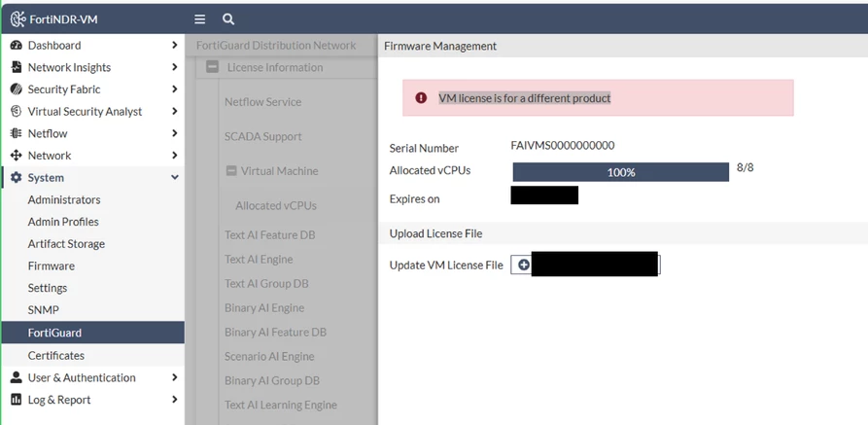The image size is (868, 425).
Task: Open the Administrators page
Action: pos(64,199)
